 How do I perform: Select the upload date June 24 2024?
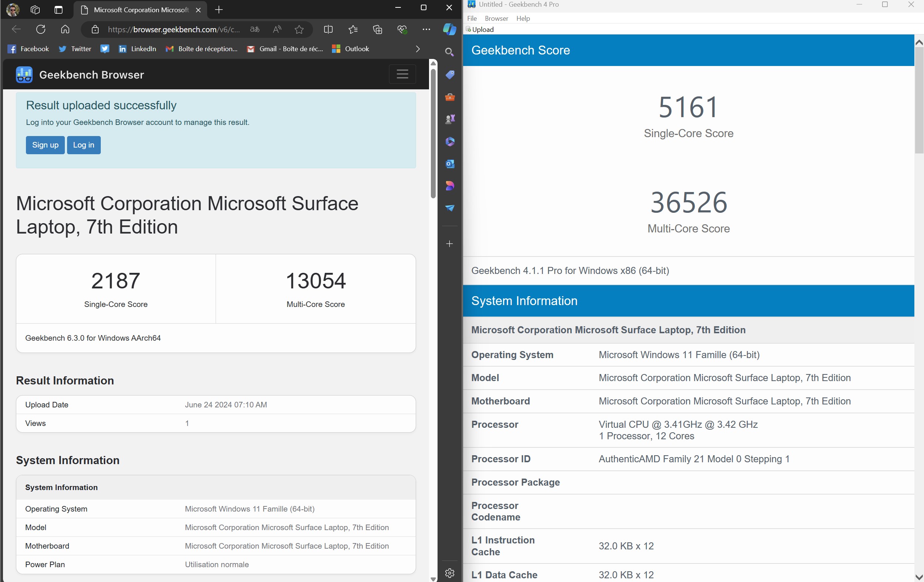(226, 405)
